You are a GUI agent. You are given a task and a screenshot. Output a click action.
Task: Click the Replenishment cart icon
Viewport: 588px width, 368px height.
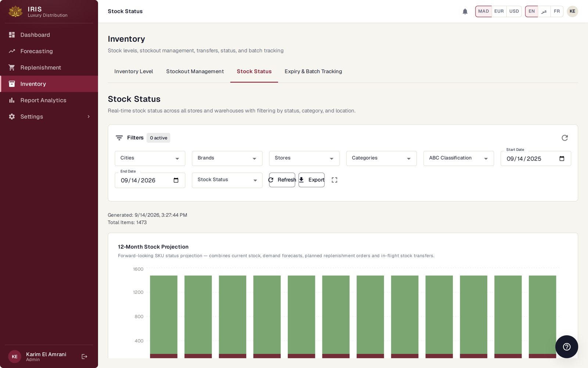(12, 67)
